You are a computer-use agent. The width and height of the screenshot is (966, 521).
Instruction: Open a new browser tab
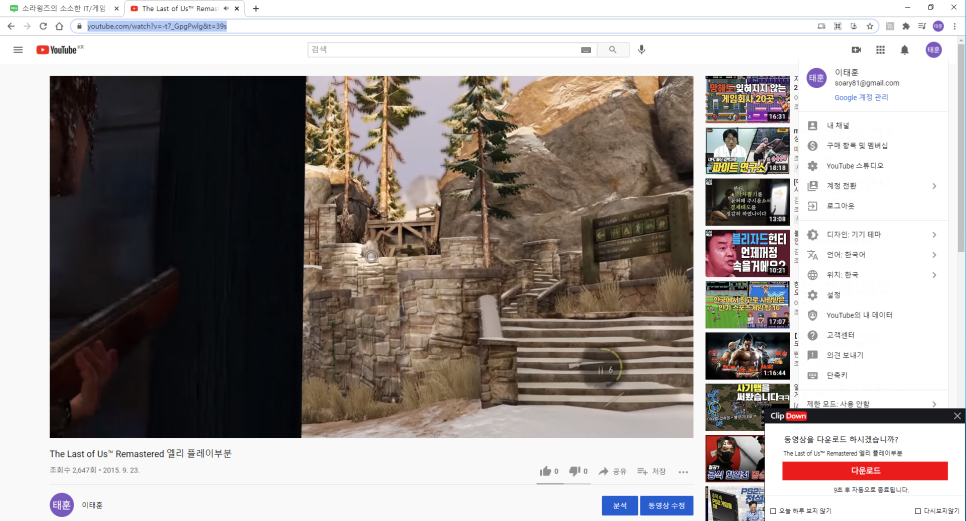point(256,9)
